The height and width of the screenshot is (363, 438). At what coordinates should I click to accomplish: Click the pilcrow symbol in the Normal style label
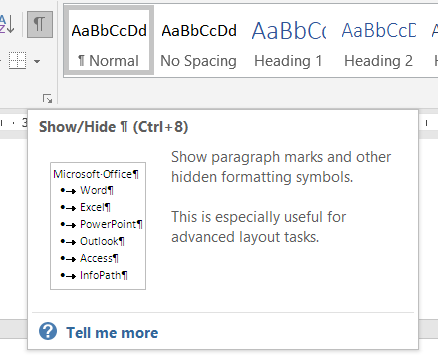(x=81, y=61)
